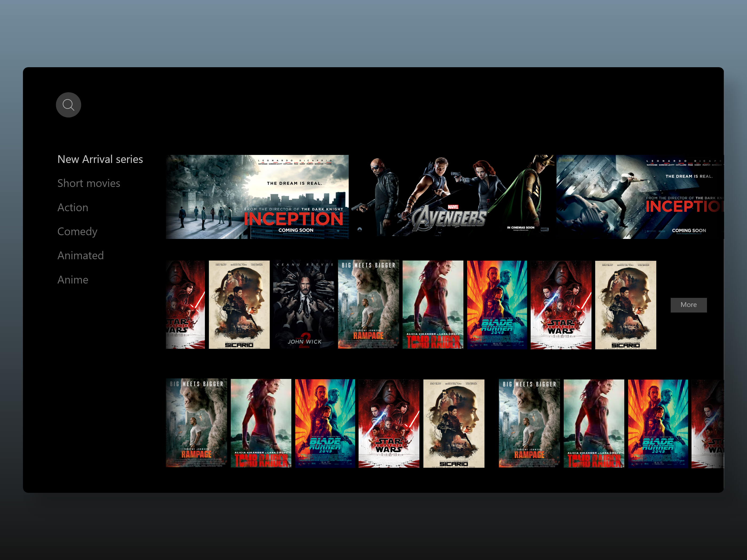Open the partially hidden Star Wars poster in middle row
Image resolution: width=747 pixels, height=560 pixels.
pyautogui.click(x=185, y=305)
